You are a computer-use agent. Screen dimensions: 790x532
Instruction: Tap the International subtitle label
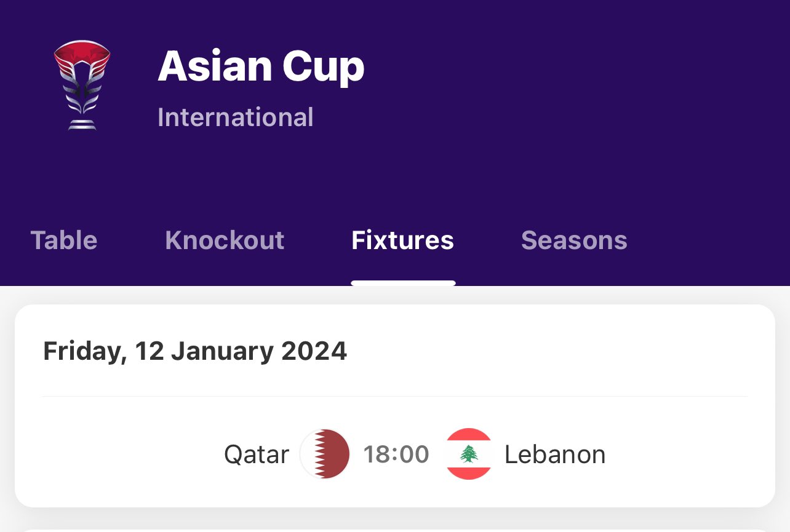(235, 117)
